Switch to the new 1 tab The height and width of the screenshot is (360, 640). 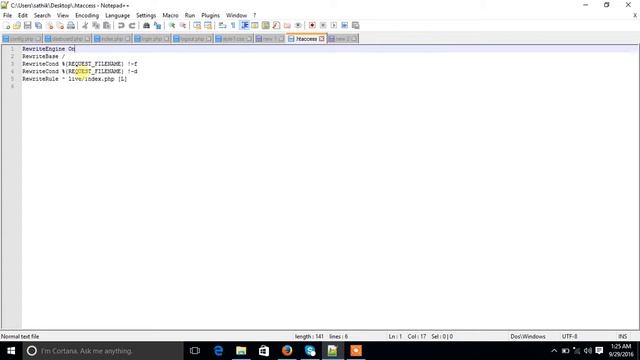[269, 39]
